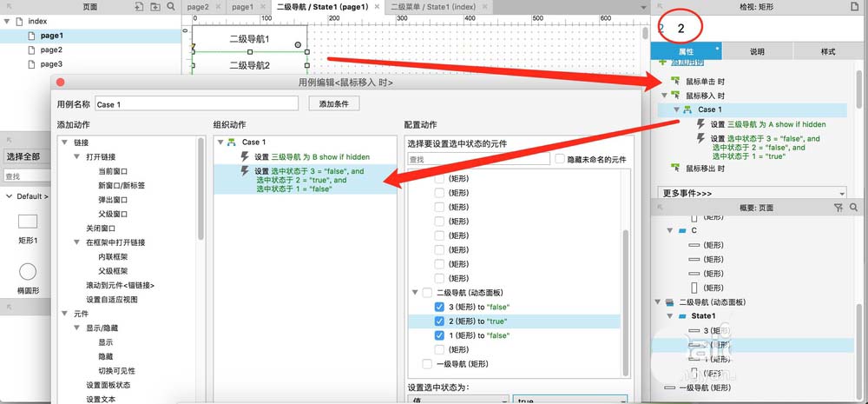Click the page icon in Inspector header
This screenshot has height=404, width=868.
853,7
